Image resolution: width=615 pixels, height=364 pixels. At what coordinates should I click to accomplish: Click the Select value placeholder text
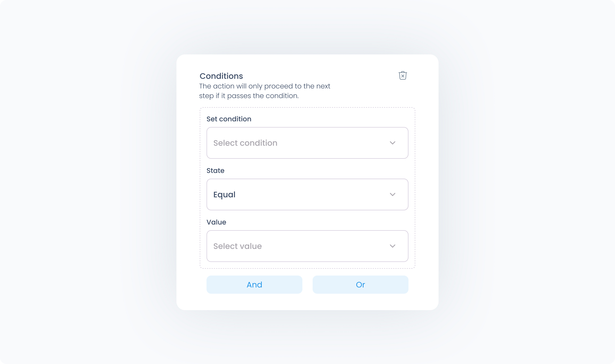pyautogui.click(x=237, y=246)
